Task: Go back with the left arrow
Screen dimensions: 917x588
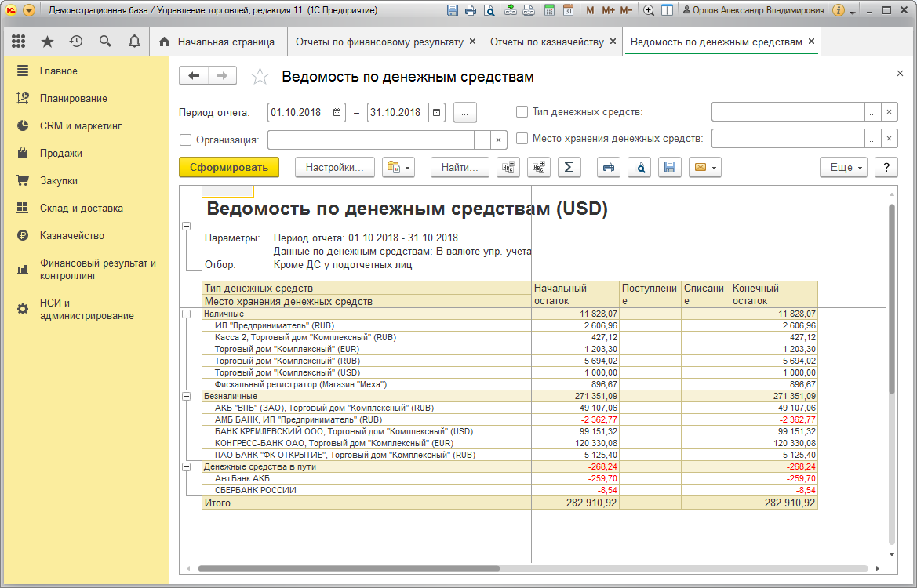Action: click(x=194, y=76)
